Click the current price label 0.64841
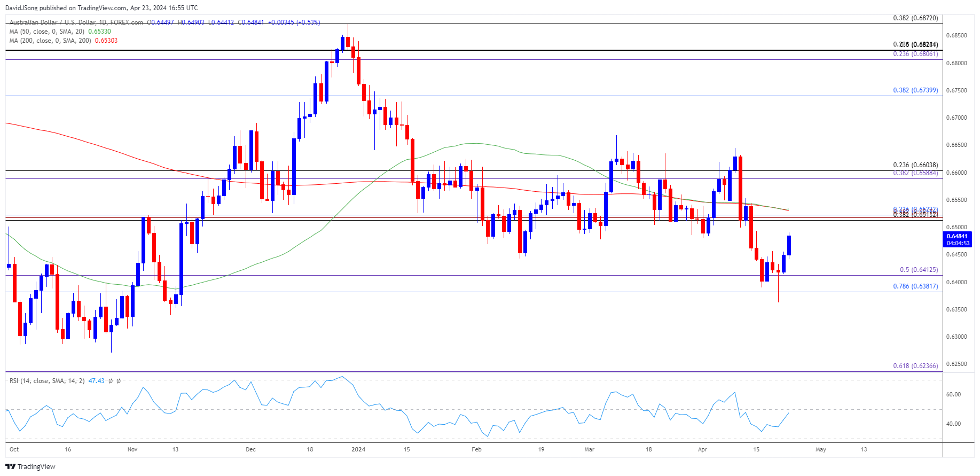The height and width of the screenshot is (476, 980). tap(957, 236)
